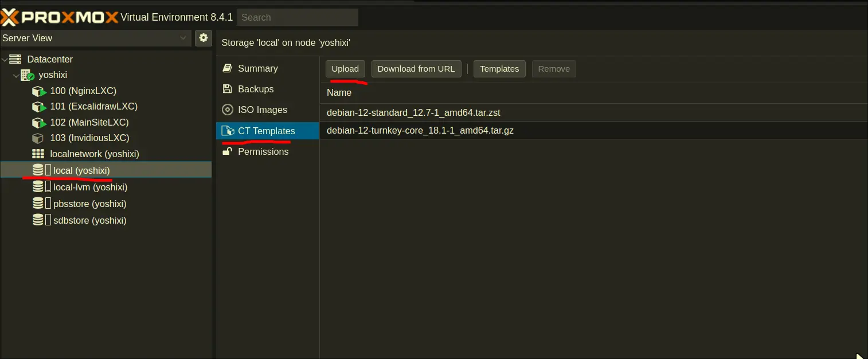Click the stopped 103 (InvidiousLXC) container icon
868x359 pixels.
pos(38,138)
